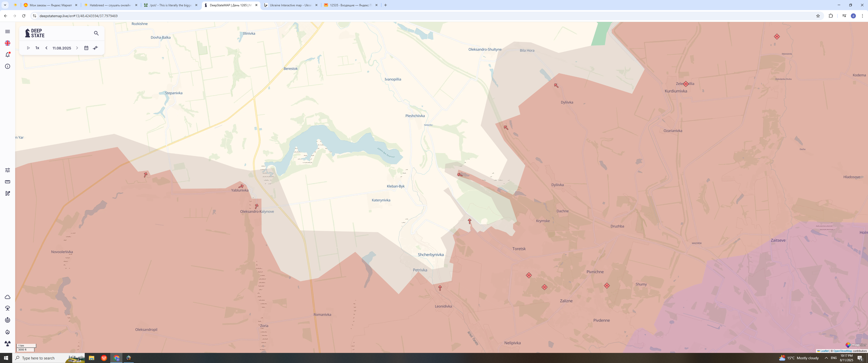Click the date text 11.08.2025
This screenshot has height=363, width=868.
62,48
